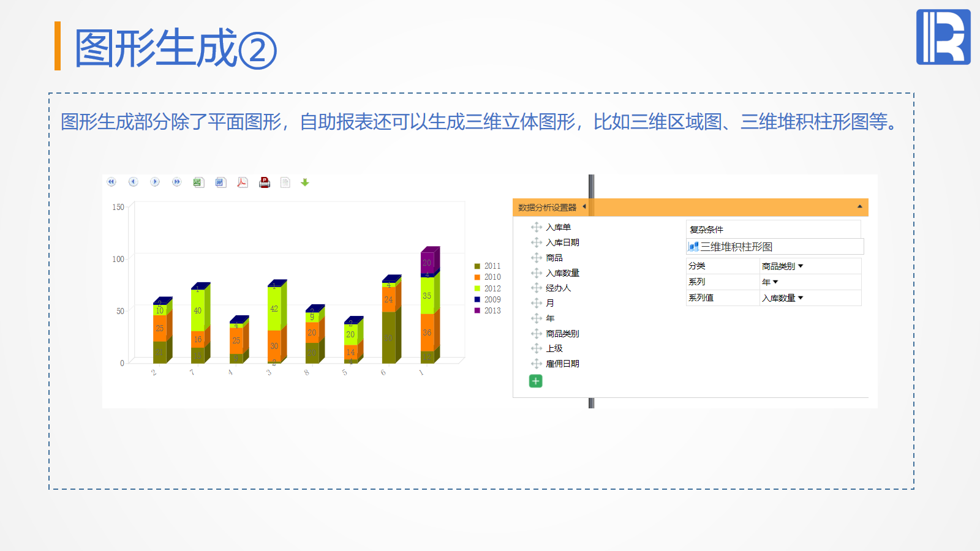Image resolution: width=980 pixels, height=551 pixels.
Task: Click the 2012 lime legend swatch
Action: (477, 288)
